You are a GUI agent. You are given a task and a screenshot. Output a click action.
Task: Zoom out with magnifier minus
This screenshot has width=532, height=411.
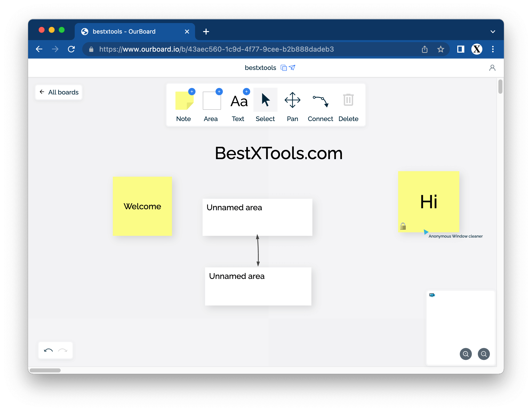(484, 354)
